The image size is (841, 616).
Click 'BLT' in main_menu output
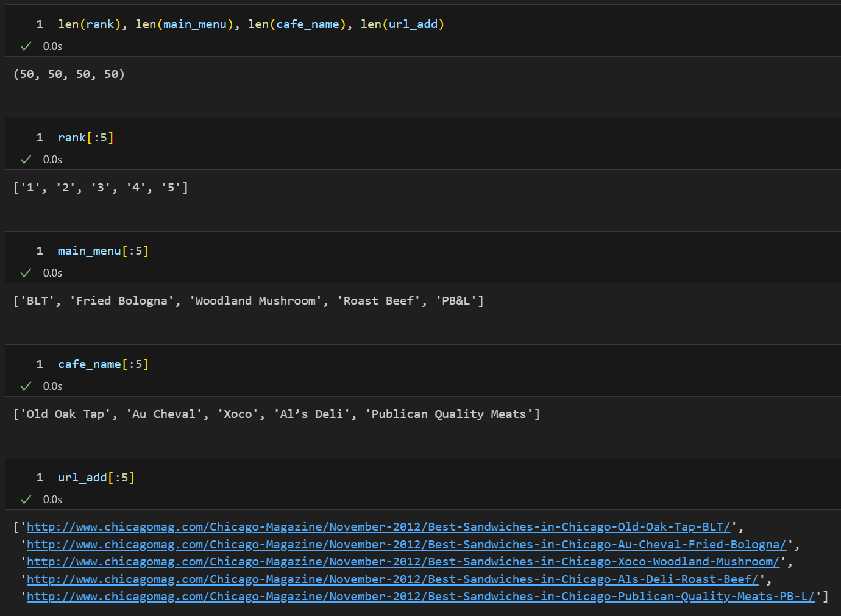37,301
